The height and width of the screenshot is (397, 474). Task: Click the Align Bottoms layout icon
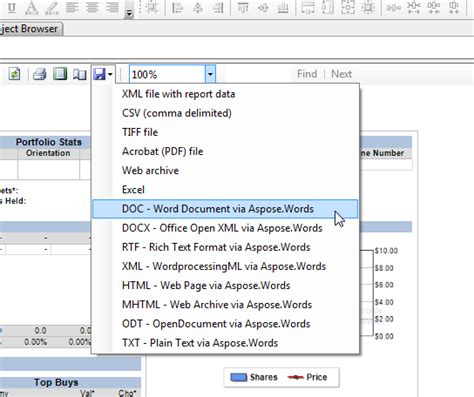[283, 8]
